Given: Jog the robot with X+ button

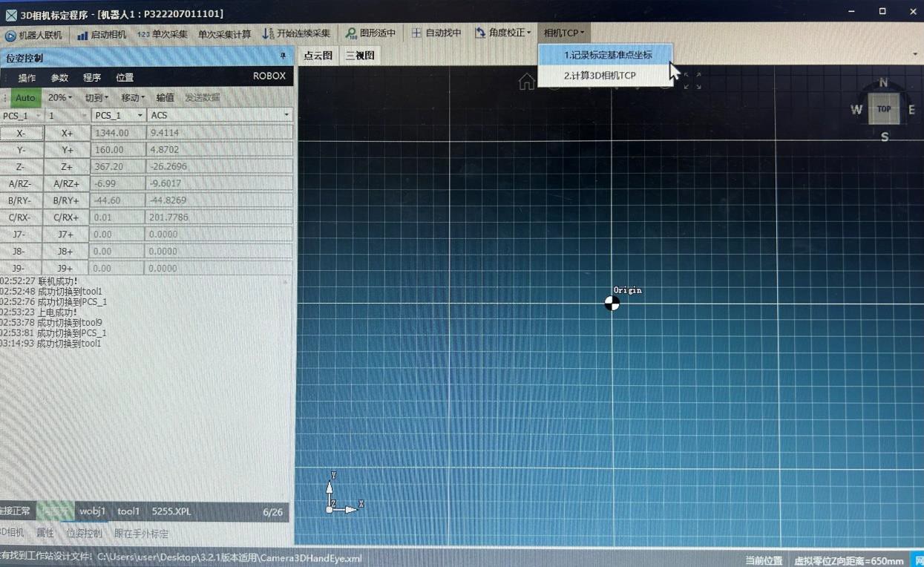Looking at the screenshot, I should click(x=67, y=133).
